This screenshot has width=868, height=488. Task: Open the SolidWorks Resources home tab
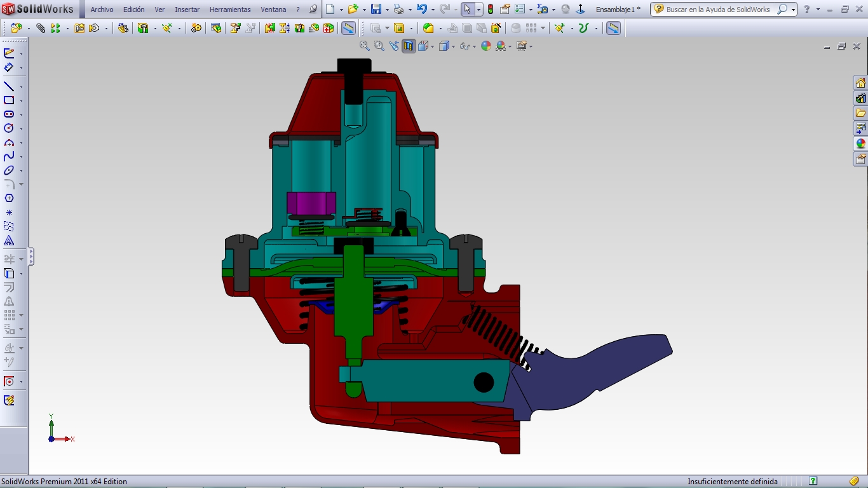[x=860, y=83]
